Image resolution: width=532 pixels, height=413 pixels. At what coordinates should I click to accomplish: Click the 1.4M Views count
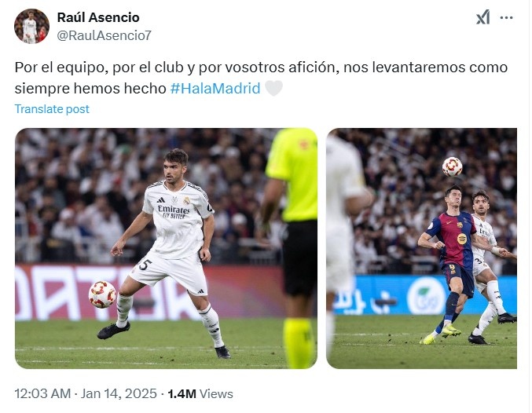click(200, 393)
